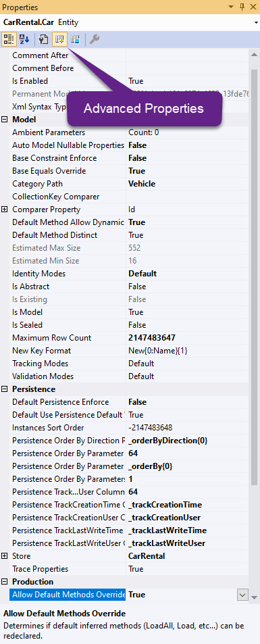The height and width of the screenshot is (644, 260).
Task: Click the _trackLastWriteTime value
Action: (x=167, y=530)
